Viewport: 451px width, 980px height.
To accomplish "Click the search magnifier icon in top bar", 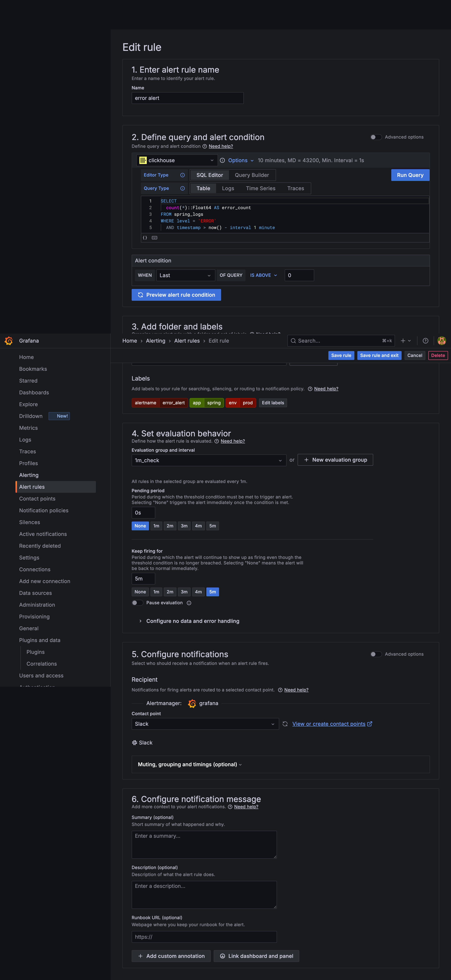I will pos(293,341).
